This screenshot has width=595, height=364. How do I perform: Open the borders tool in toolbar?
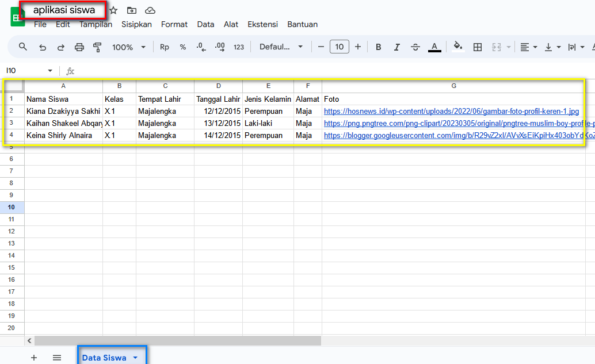[x=477, y=47]
